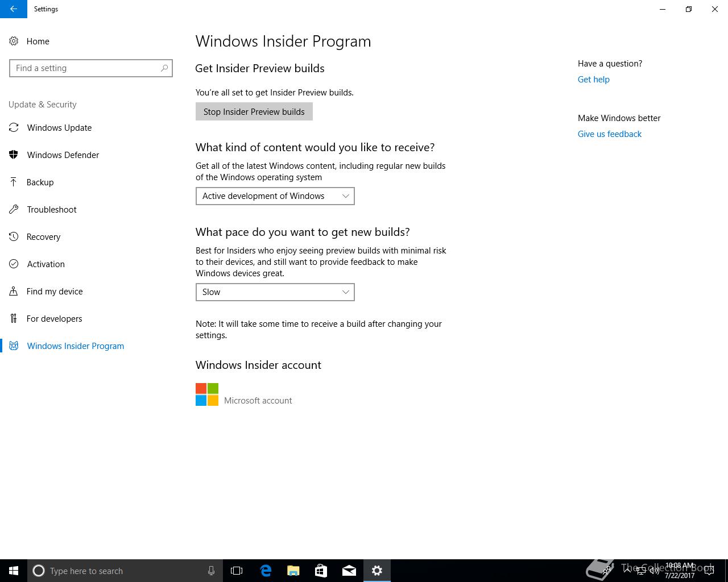
Task: Click the Get help link
Action: click(x=594, y=80)
